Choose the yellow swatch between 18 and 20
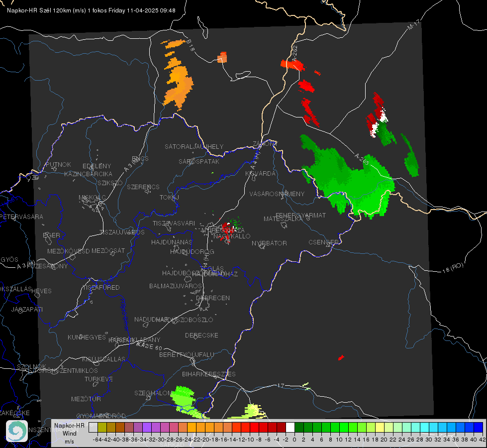487x448 pixels. (380, 428)
